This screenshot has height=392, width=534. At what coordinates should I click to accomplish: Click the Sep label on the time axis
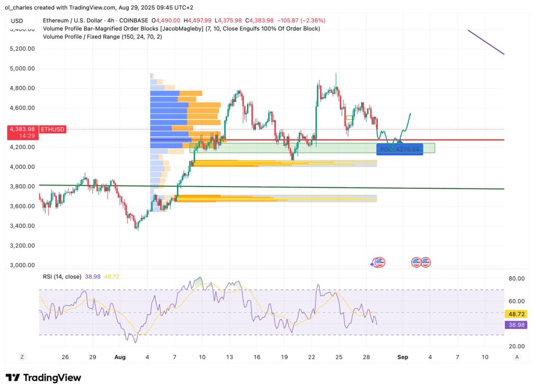(x=403, y=358)
